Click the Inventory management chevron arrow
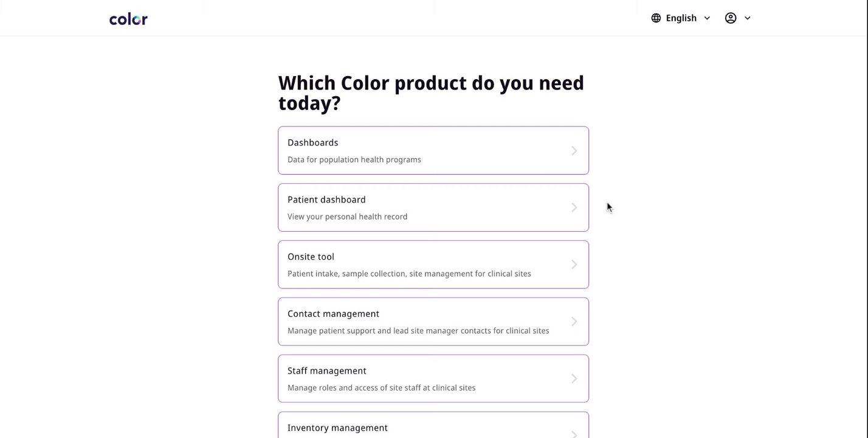868x438 pixels. pos(574,434)
